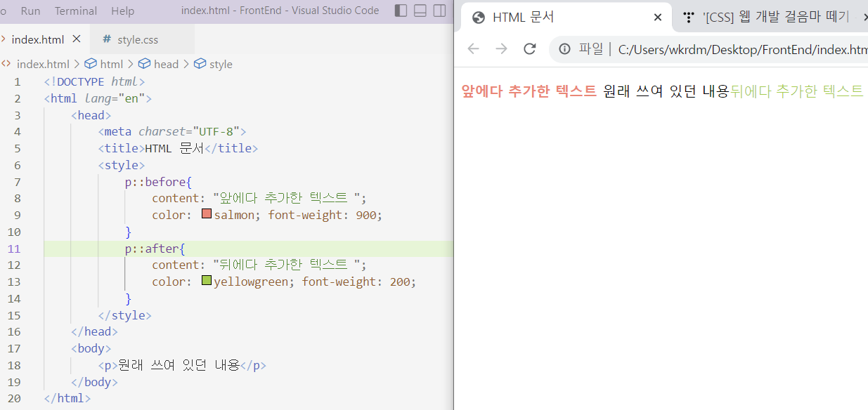
Task: Click the paragraph tag on line 18
Action: coord(182,365)
